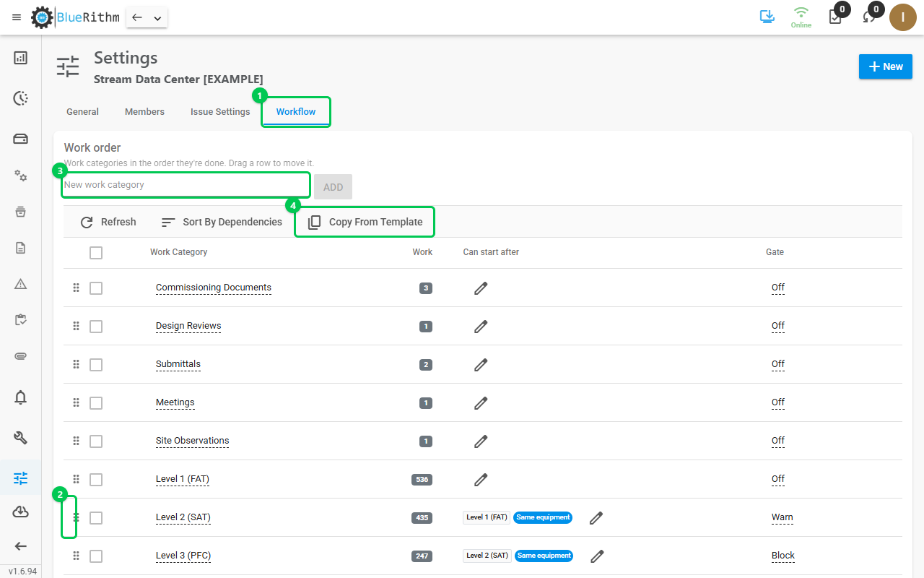Viewport: 924px width, 578px height.
Task: Expand the dropdown chevron beside the back arrow
Action: coord(157,18)
